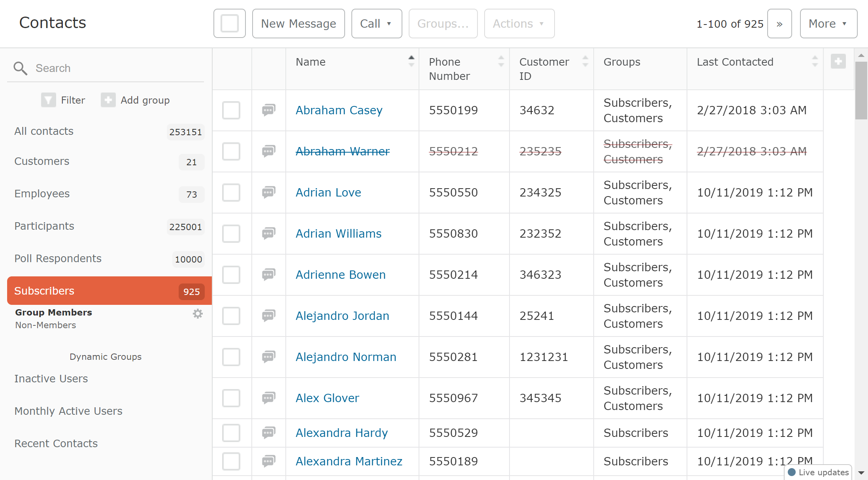Viewport: 868px width, 480px height.
Task: Click the vertical scrollbar thumb
Action: 861,90
